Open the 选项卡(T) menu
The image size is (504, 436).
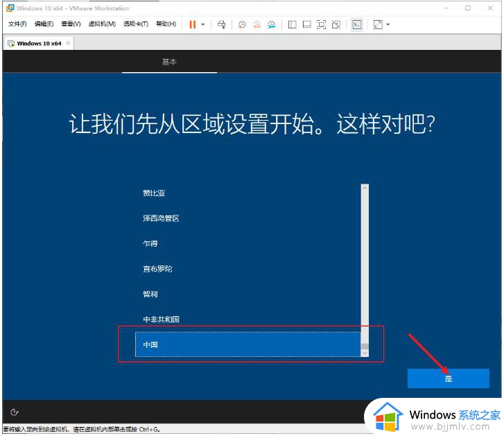pyautogui.click(x=136, y=24)
